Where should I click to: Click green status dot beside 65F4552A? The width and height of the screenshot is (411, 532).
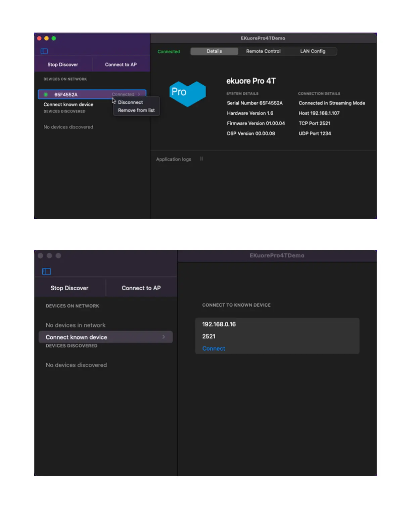(46, 94)
